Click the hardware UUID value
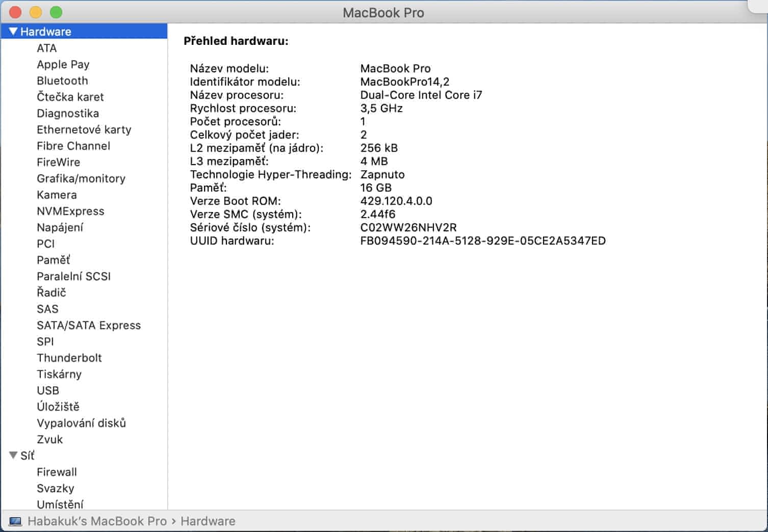Image resolution: width=768 pixels, height=532 pixels. tap(483, 241)
